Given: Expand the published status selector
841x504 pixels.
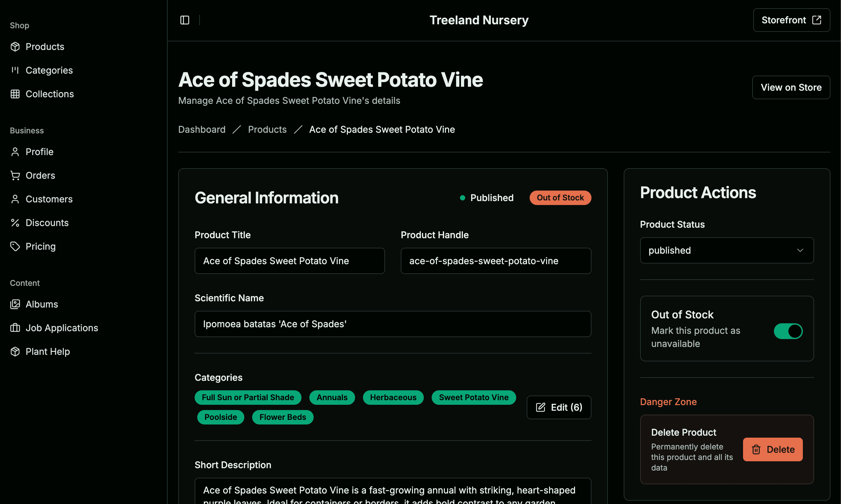Looking at the screenshot, I should (727, 250).
